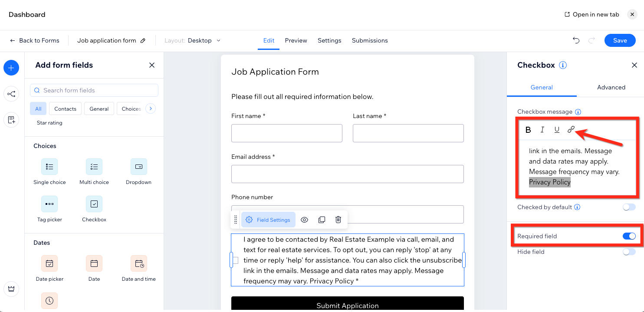Enable the Hide field toggle
The image size is (644, 312).
629,252
